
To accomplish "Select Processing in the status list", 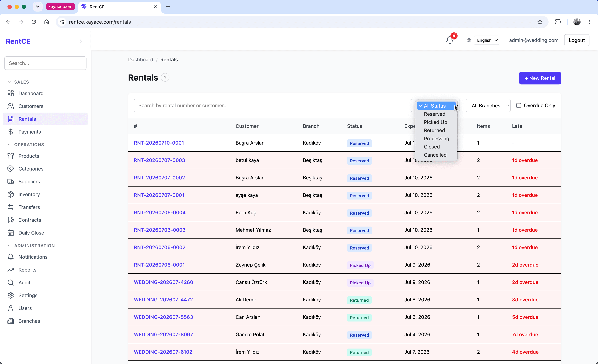I will point(436,139).
